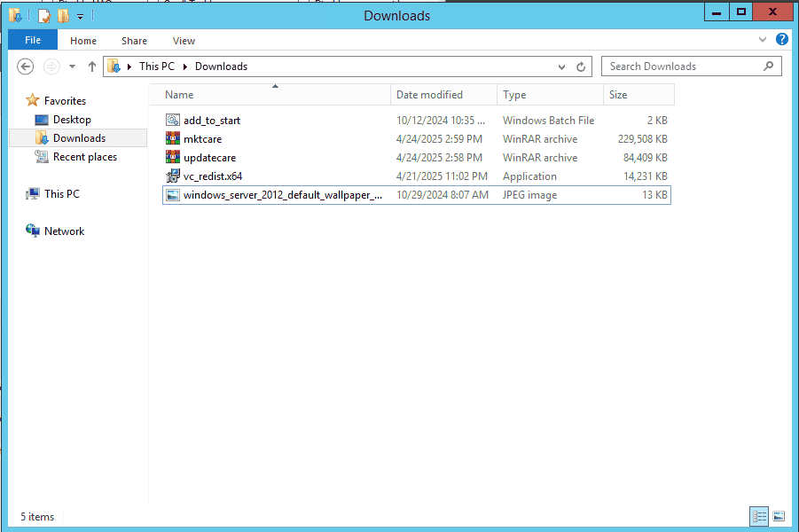
Task: Click the Network icon in sidebar
Action: click(x=33, y=231)
